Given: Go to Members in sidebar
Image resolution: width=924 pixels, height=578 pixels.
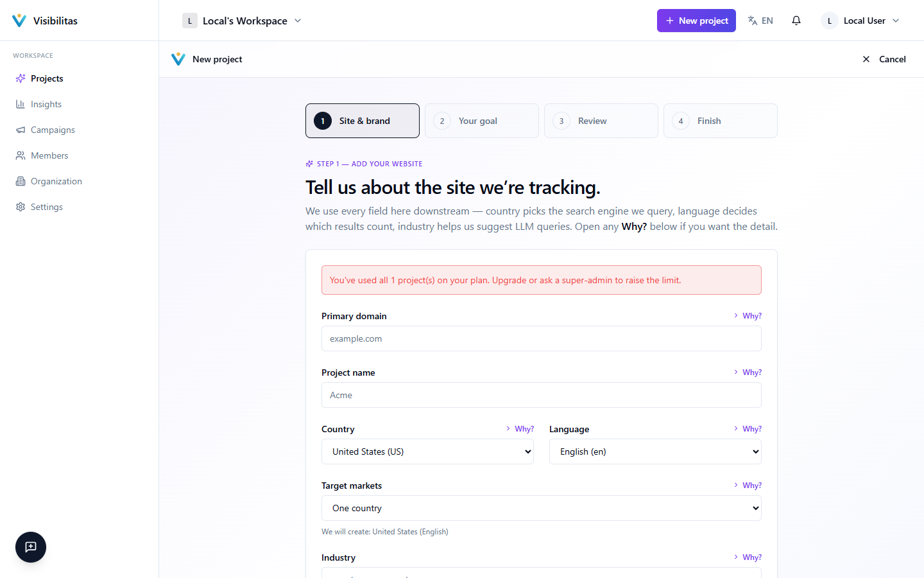Looking at the screenshot, I should (80, 155).
